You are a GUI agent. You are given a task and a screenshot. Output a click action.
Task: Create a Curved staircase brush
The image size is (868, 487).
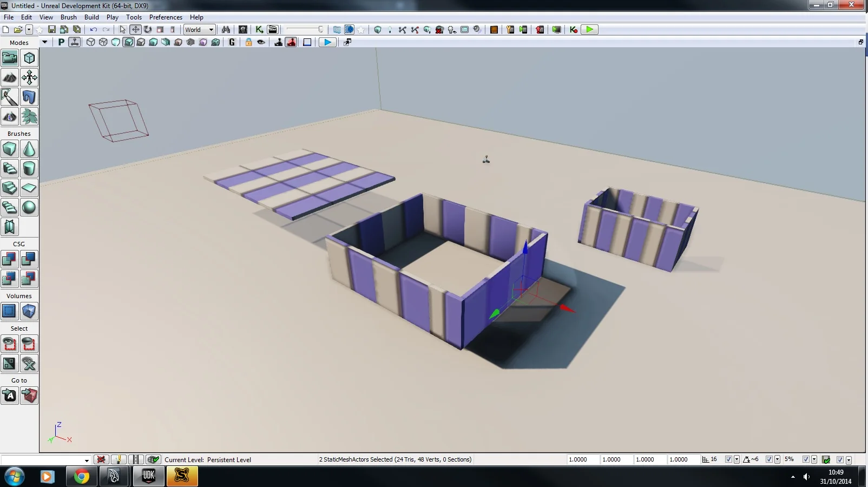pyautogui.click(x=10, y=168)
